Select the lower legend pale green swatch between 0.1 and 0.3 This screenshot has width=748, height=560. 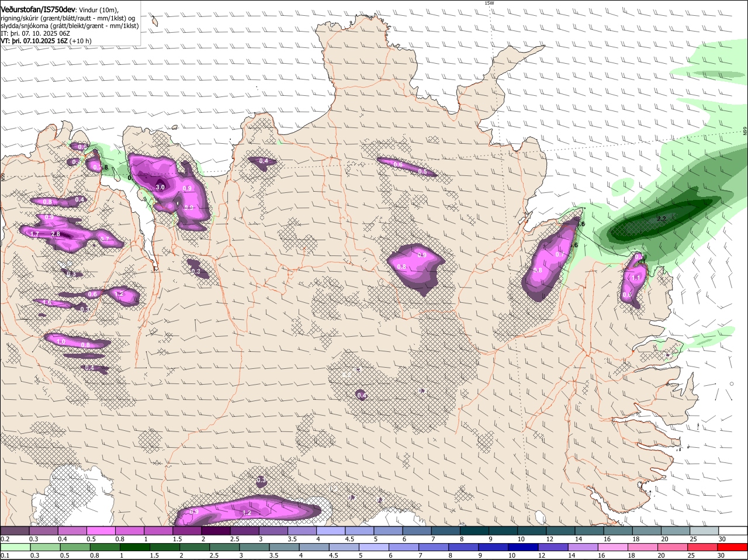(x=15, y=547)
